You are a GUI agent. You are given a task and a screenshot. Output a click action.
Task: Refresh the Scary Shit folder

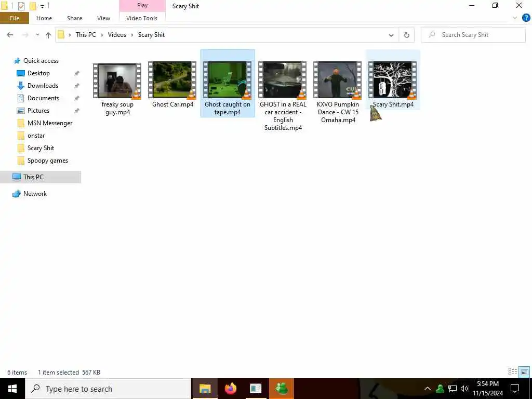click(x=406, y=35)
